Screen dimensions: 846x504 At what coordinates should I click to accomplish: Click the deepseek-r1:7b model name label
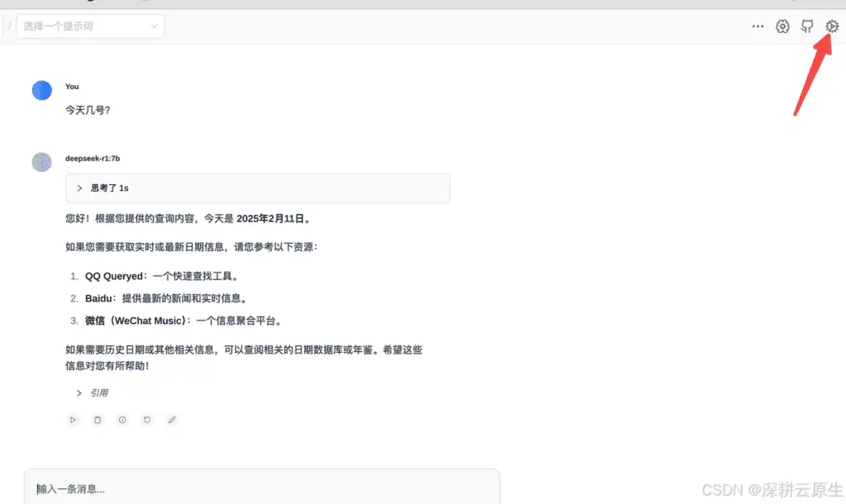[x=92, y=158]
